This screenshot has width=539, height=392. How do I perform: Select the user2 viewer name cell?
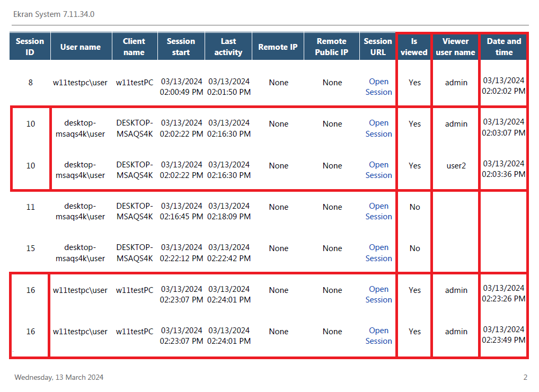[x=456, y=166]
